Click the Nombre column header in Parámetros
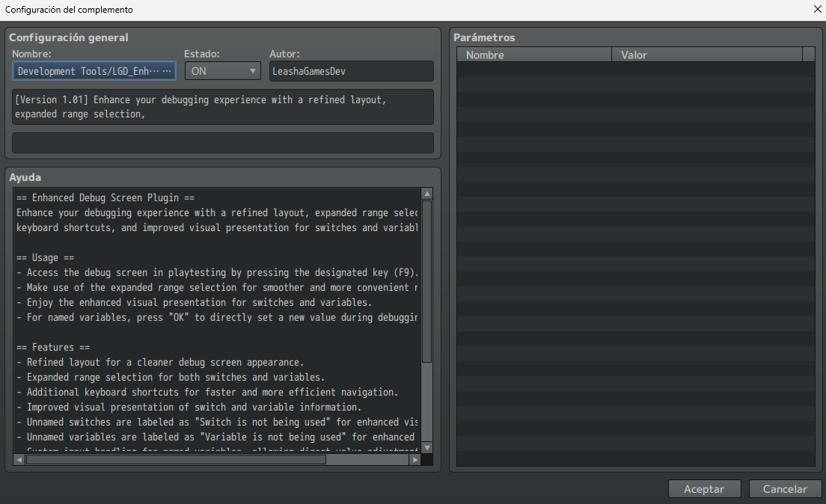 [534, 55]
